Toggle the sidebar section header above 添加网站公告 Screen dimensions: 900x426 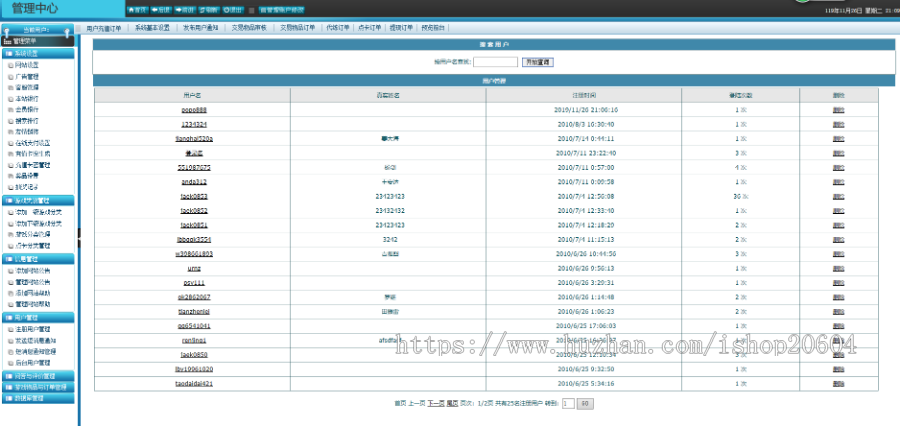pyautogui.click(x=38, y=259)
